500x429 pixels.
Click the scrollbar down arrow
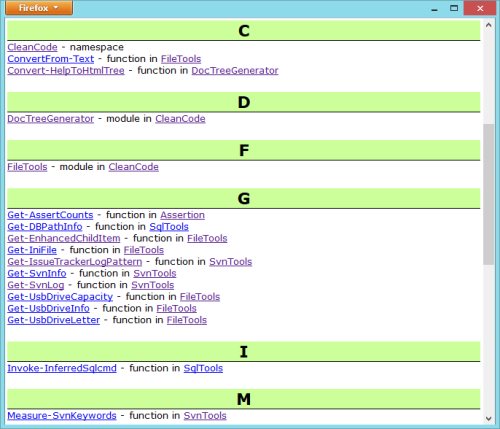[489, 418]
